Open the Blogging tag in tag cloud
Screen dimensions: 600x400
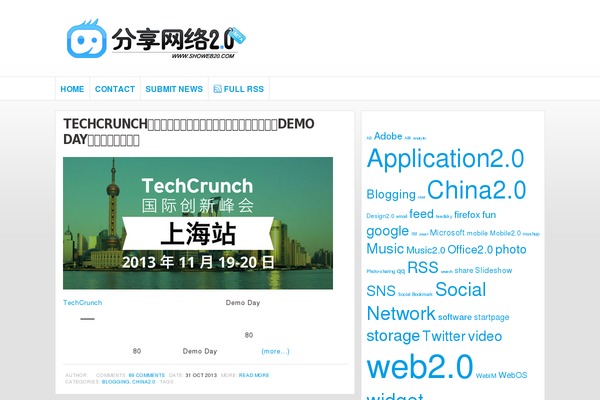point(391,194)
